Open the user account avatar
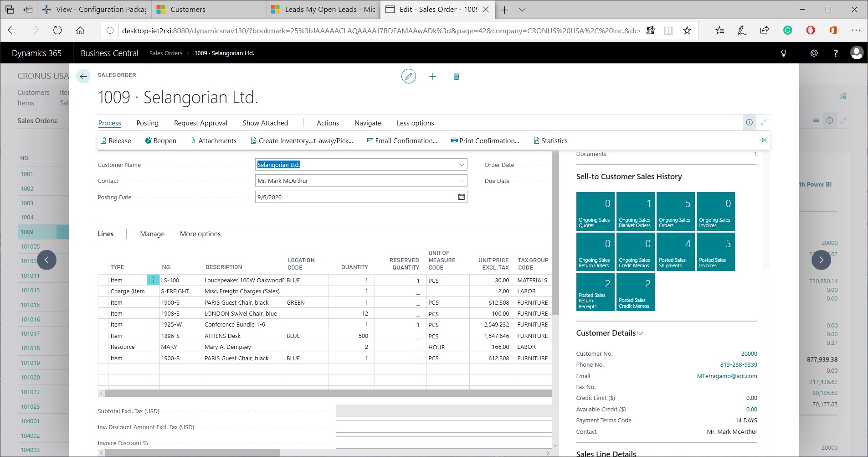This screenshot has height=457, width=868. [857, 53]
